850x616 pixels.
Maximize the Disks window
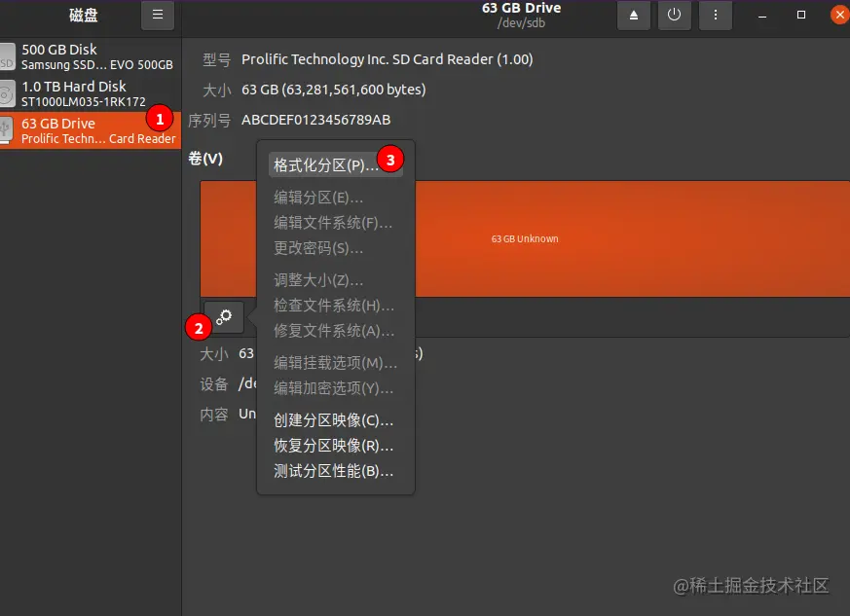(801, 16)
